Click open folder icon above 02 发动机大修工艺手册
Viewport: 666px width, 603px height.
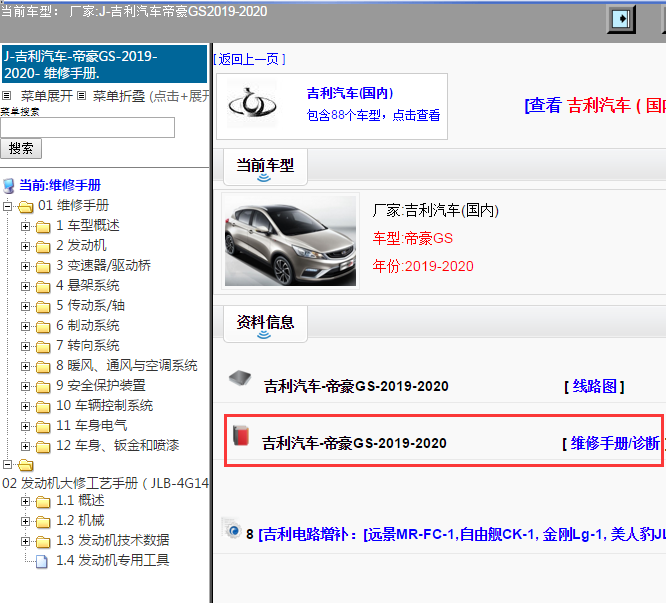(25, 465)
